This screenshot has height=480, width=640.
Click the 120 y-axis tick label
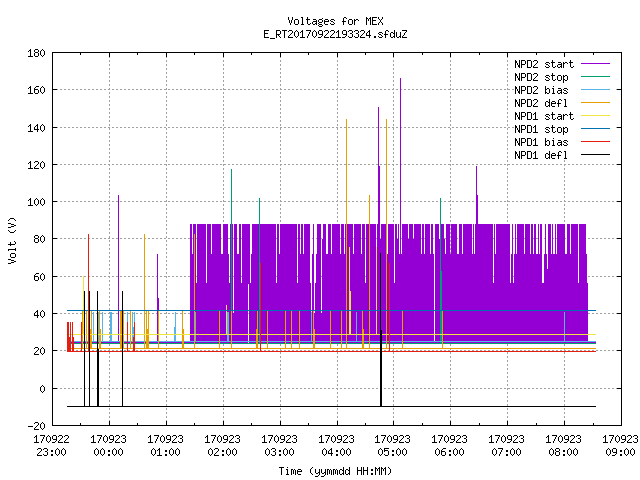tap(36, 165)
